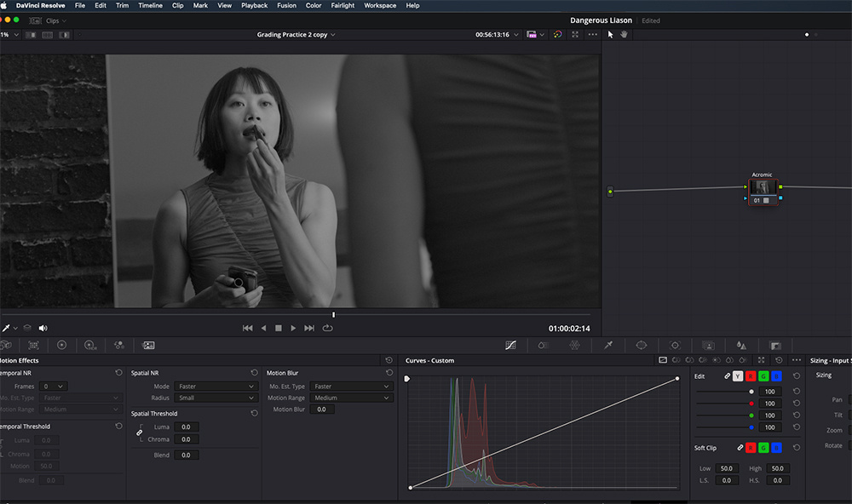Toggle the Soft Clip green channel

tap(763, 448)
